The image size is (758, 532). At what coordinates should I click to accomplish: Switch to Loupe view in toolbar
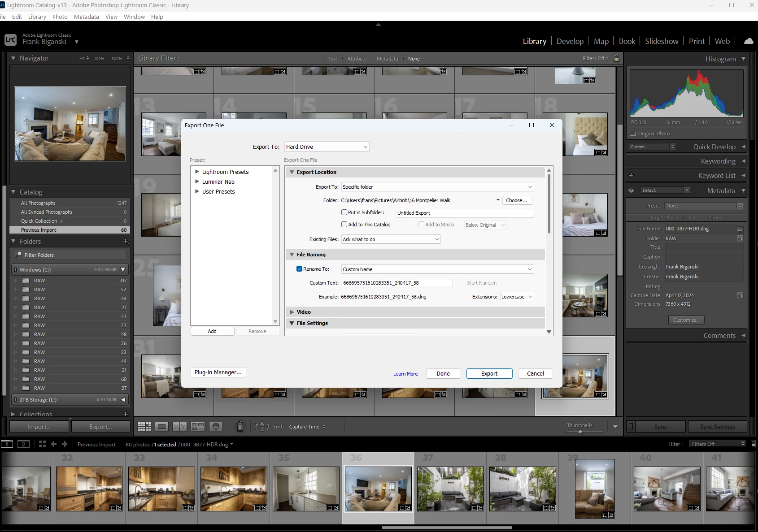[162, 426]
